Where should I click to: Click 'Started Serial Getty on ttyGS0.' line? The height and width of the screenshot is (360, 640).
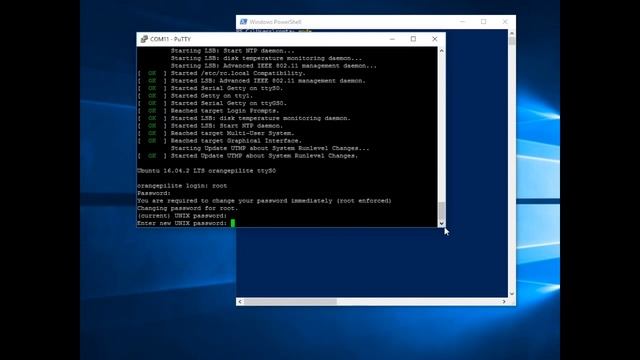[229, 103]
